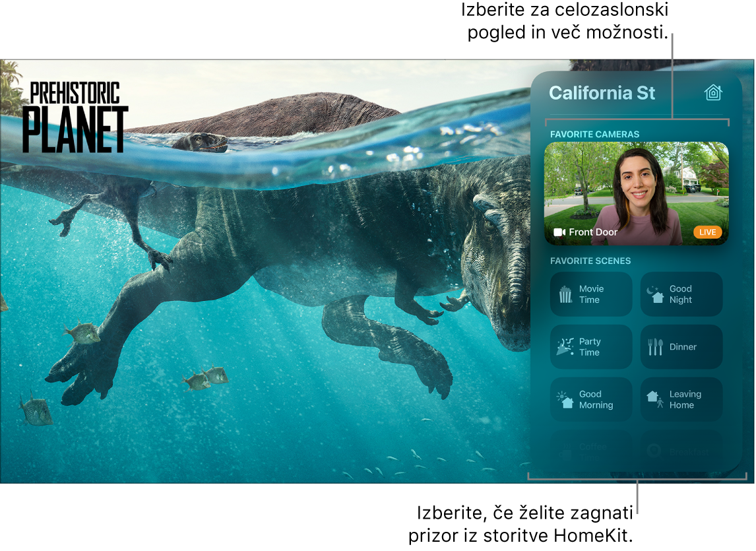Select the Movie Time popcorn icon
The height and width of the screenshot is (551, 756).
pyautogui.click(x=565, y=294)
